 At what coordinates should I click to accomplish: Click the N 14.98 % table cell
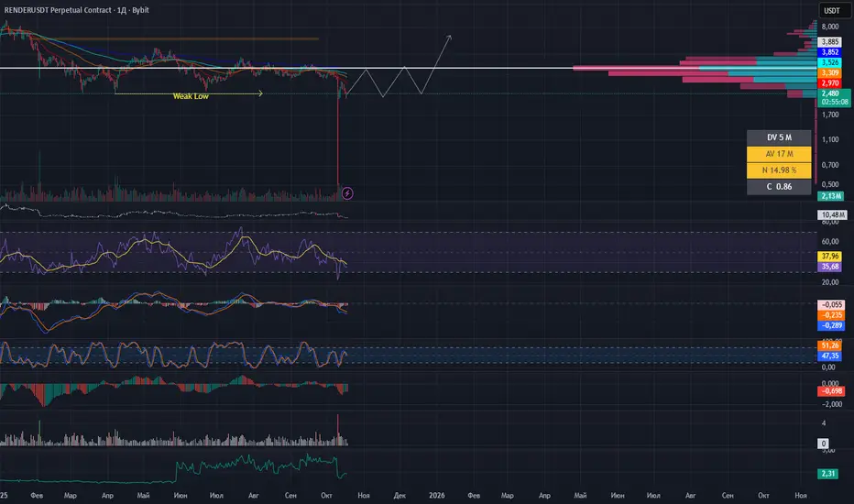(x=779, y=170)
